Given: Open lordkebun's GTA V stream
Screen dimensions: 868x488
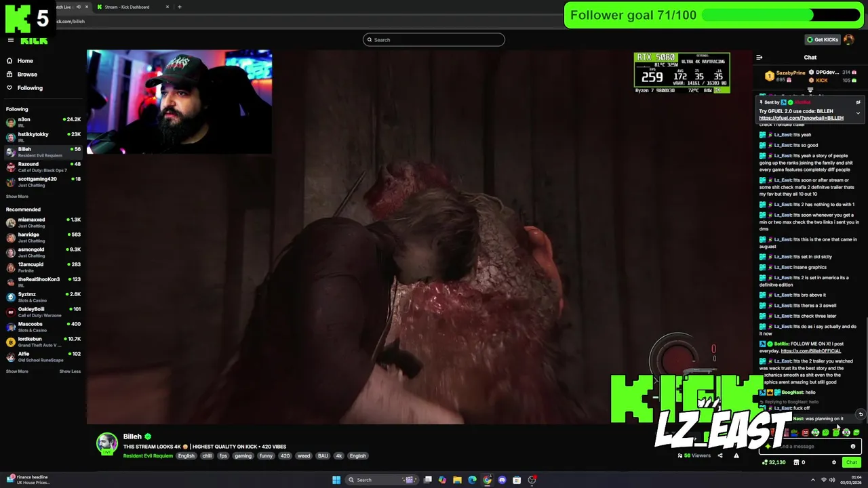Looking at the screenshot, I should (43, 342).
